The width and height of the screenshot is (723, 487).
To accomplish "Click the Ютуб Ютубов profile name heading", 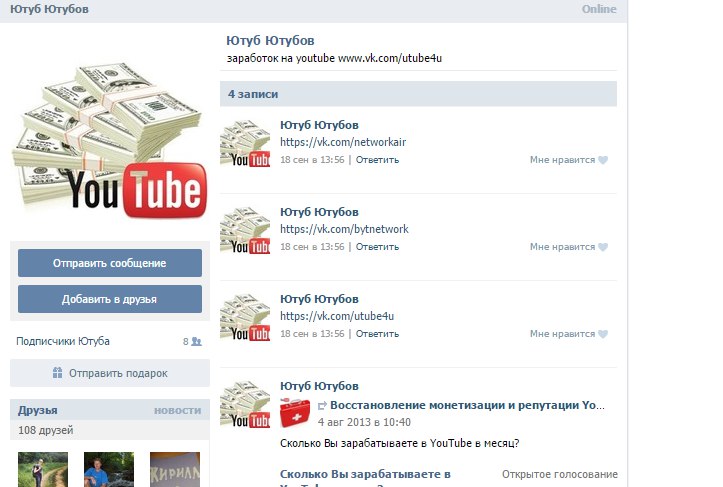I will [x=270, y=41].
